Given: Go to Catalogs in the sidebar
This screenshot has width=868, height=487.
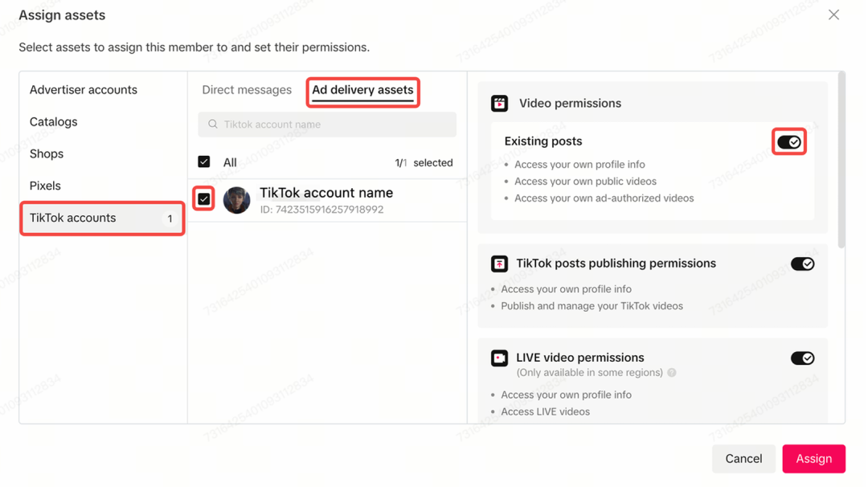Looking at the screenshot, I should [x=54, y=122].
